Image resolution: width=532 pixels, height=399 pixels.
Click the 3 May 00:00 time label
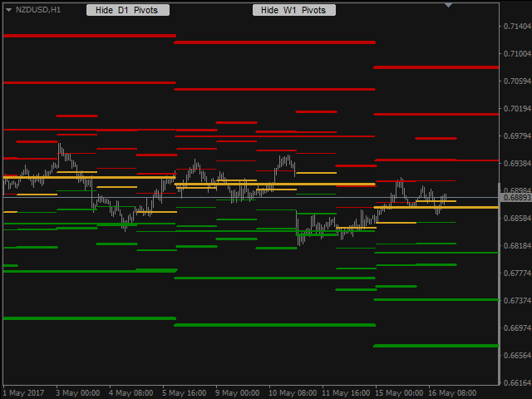click(77, 393)
